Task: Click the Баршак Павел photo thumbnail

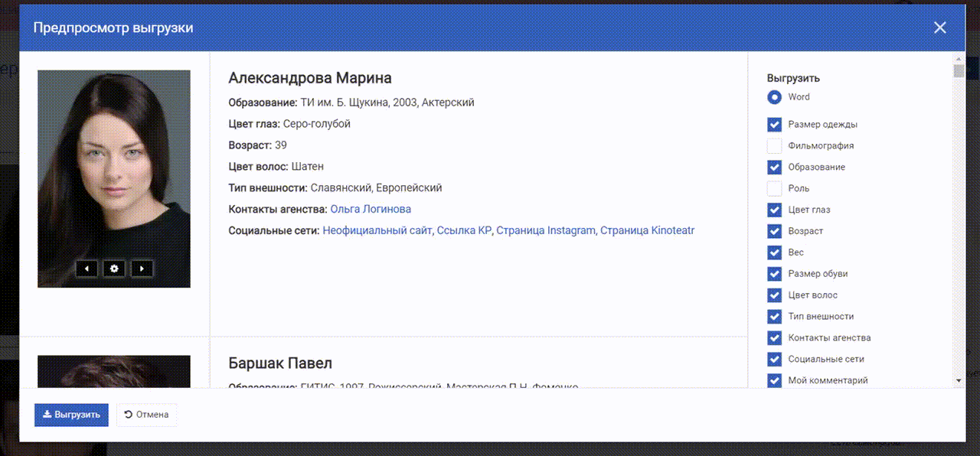Action: point(114,372)
